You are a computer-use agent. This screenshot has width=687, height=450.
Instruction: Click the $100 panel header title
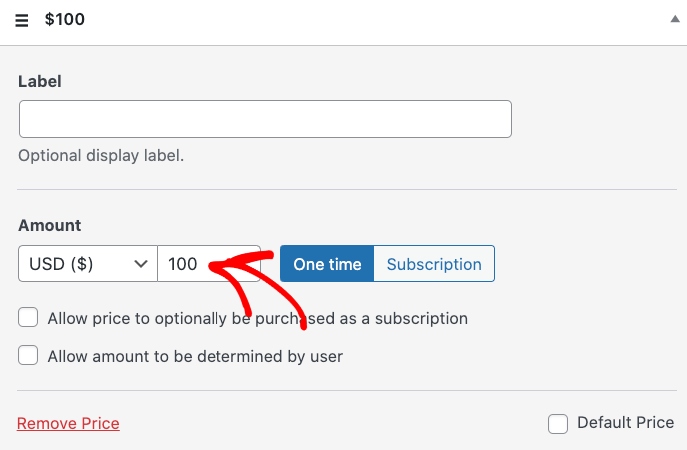(x=65, y=20)
